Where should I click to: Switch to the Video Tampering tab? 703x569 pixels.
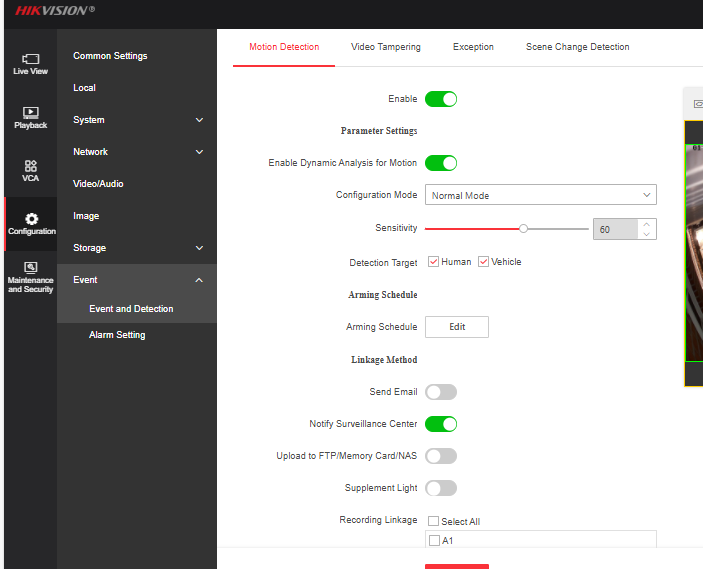click(385, 47)
